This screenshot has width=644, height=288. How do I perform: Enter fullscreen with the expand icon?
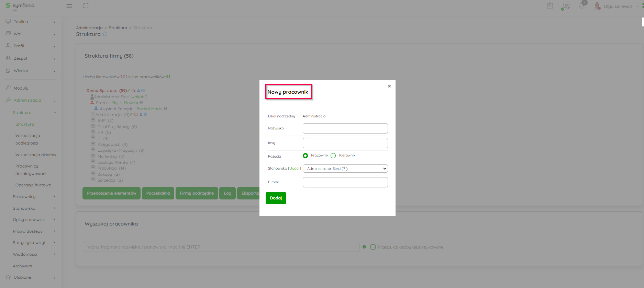point(86,6)
